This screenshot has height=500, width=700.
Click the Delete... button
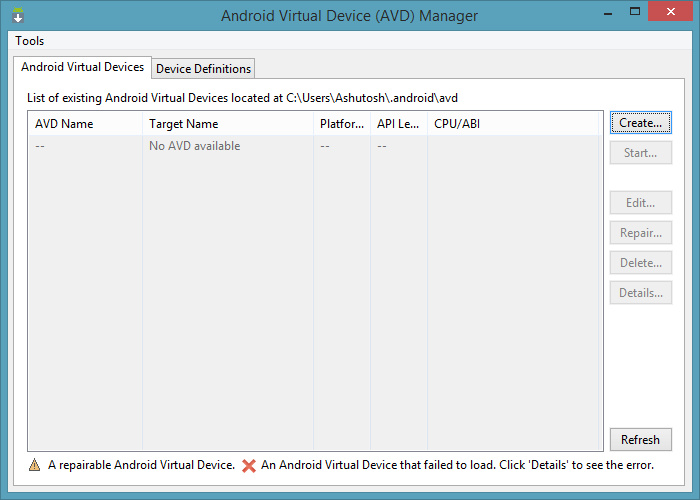641,262
